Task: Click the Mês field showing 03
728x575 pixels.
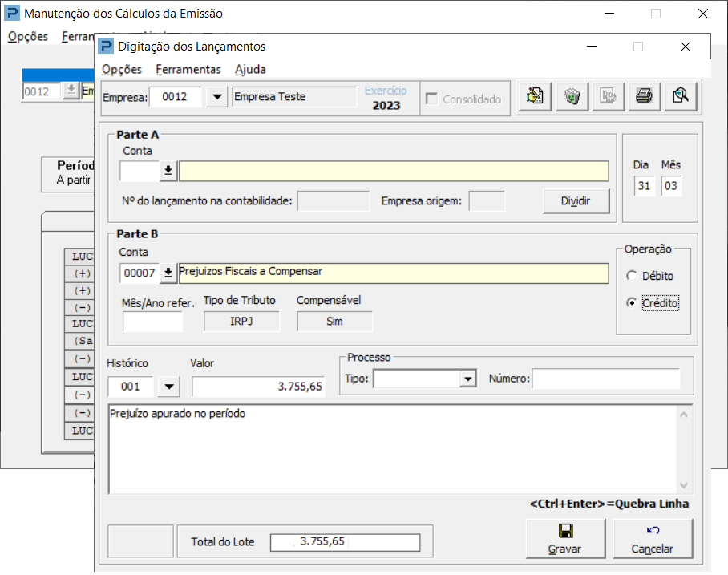Action: (671, 186)
